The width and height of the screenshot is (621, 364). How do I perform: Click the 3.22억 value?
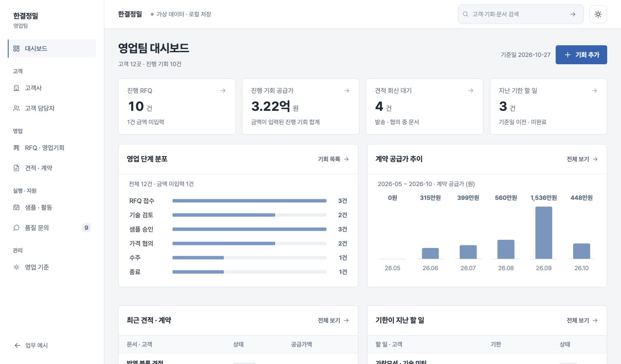[271, 106]
